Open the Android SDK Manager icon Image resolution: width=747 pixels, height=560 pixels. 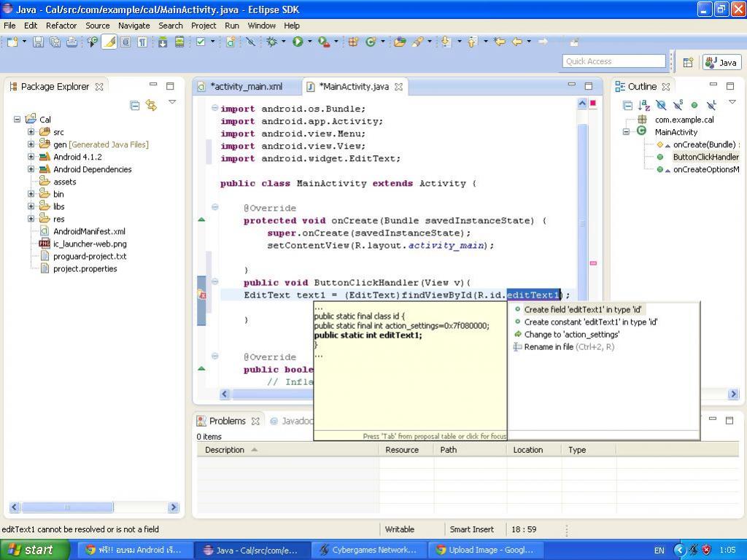coord(163,42)
